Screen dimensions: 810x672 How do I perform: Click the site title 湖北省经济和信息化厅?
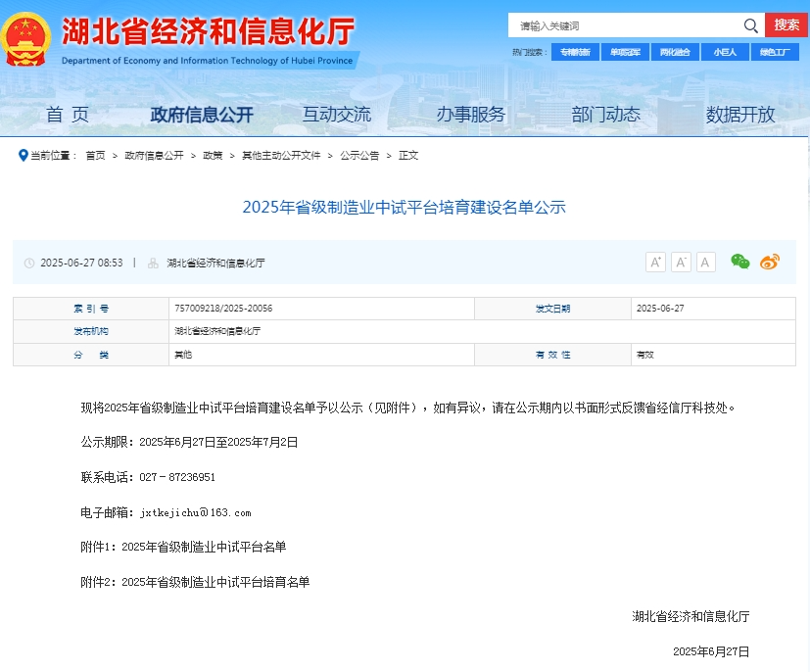[209, 31]
